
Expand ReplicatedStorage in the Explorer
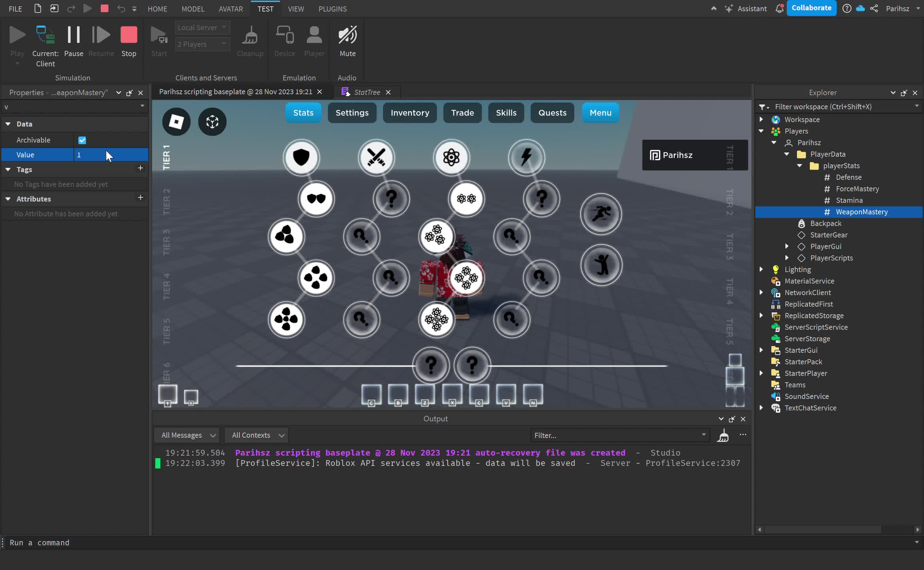tap(761, 315)
